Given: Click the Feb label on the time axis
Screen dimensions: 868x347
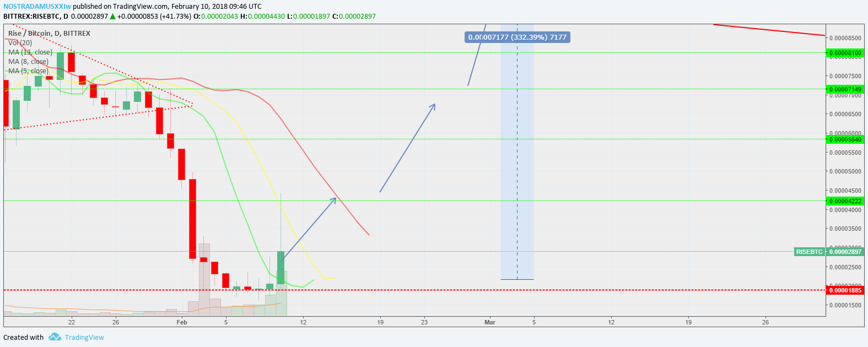Looking at the screenshot, I should click(182, 322).
